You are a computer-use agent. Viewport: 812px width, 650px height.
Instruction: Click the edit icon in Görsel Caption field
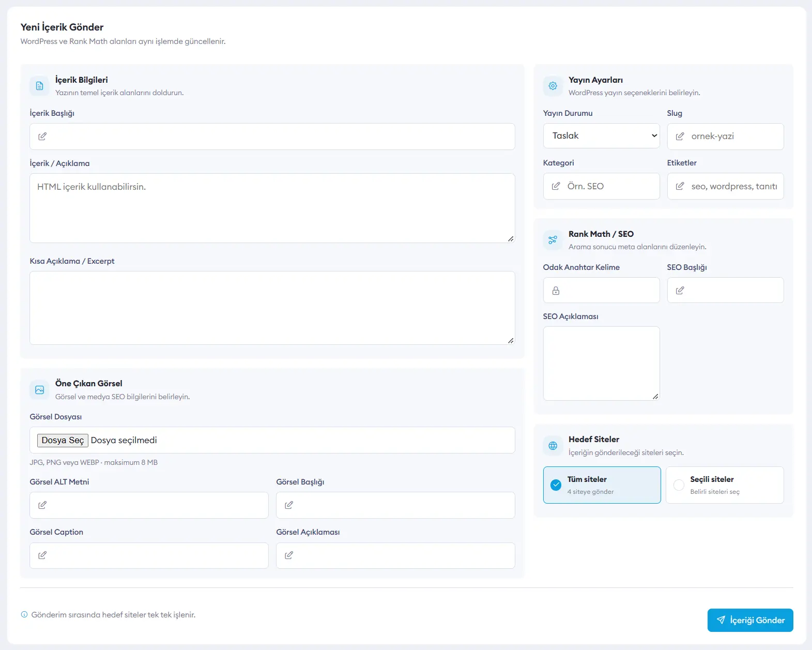42,555
